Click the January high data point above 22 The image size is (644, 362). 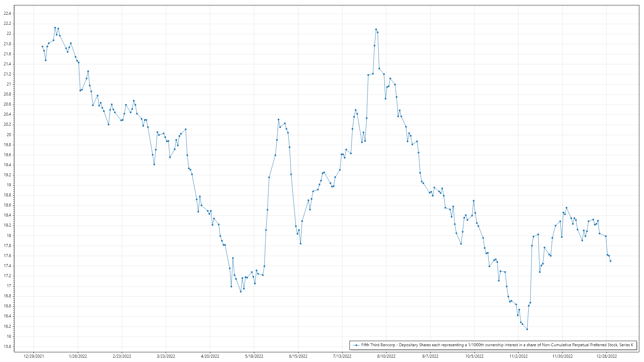55,27
